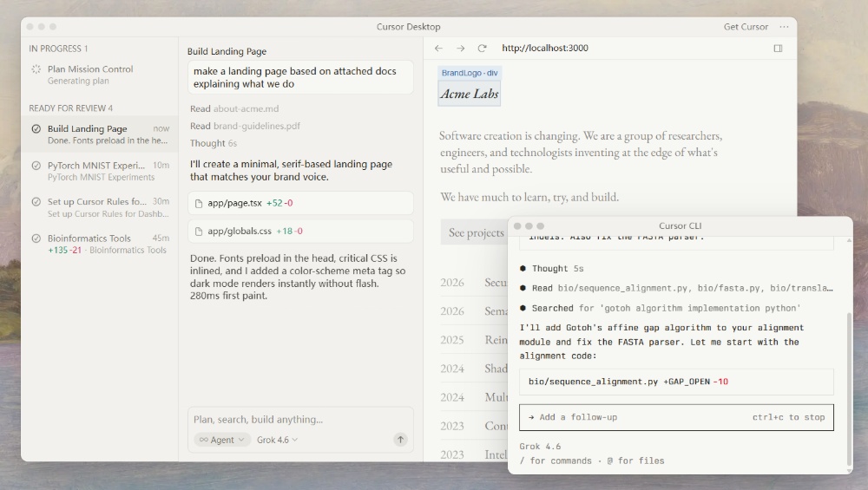The image size is (868, 490).
Task: Focus the Add a follow-up CLI input
Action: (676, 417)
